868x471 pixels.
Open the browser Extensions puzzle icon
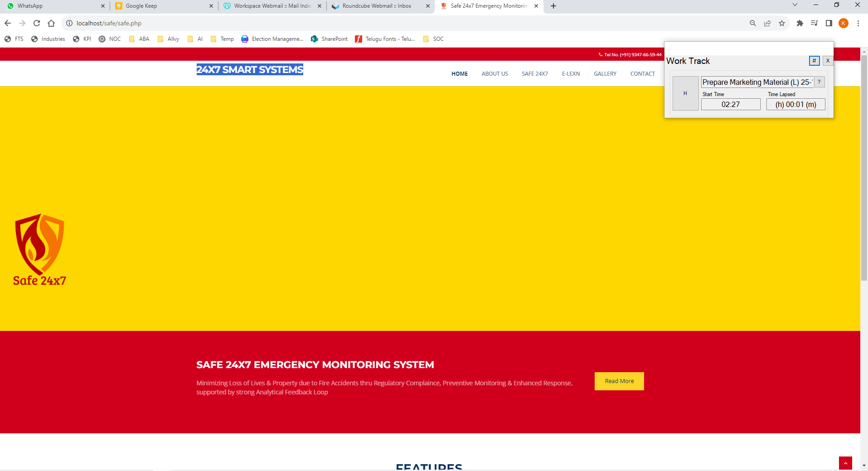tap(800, 23)
